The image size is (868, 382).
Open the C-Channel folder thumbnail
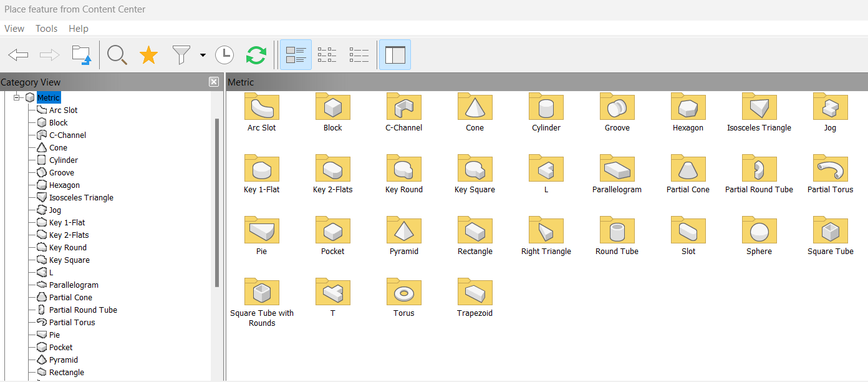click(403, 107)
